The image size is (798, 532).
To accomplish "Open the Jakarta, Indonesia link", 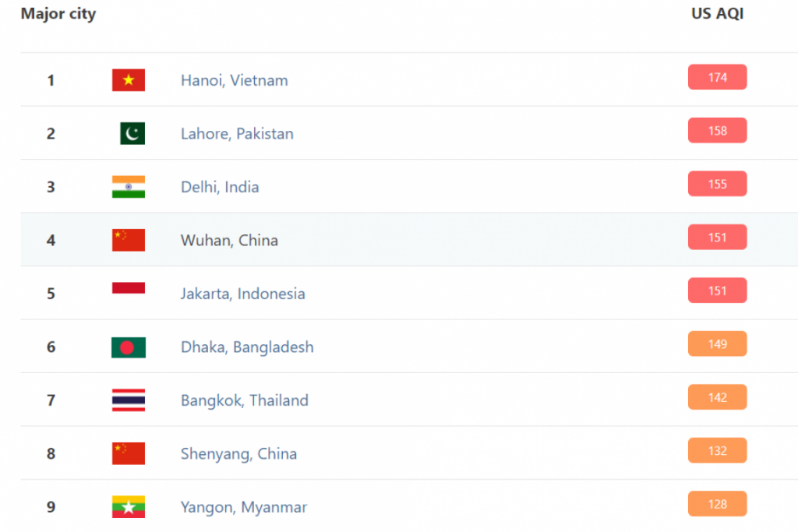I will click(x=243, y=294).
